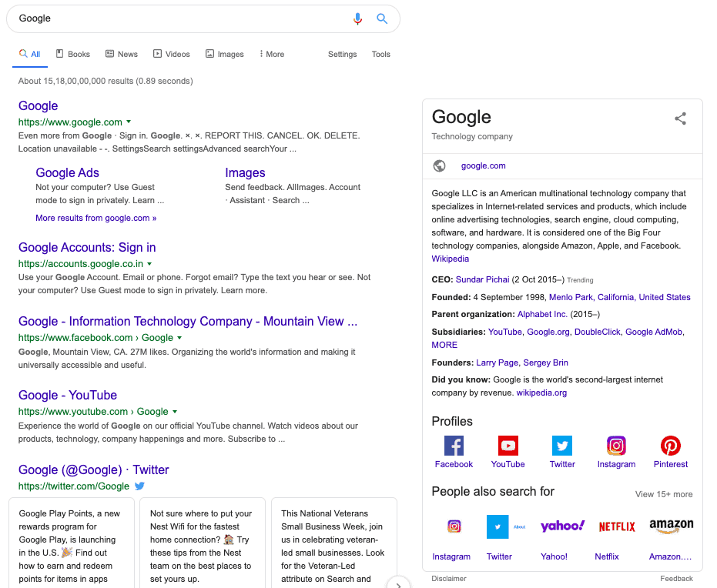Image resolution: width=717 pixels, height=588 pixels.
Task: Open Google's Pinterest profile icon
Action: tap(670, 446)
